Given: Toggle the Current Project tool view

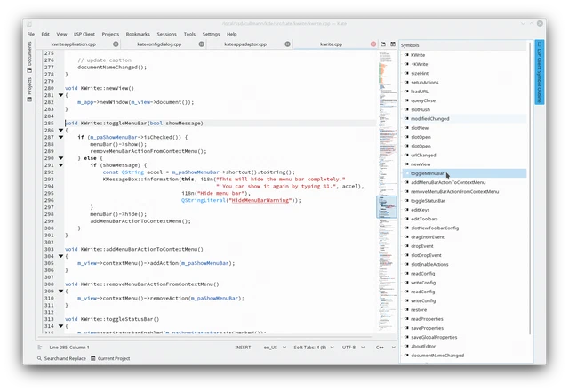Looking at the screenshot, I should point(110,358).
